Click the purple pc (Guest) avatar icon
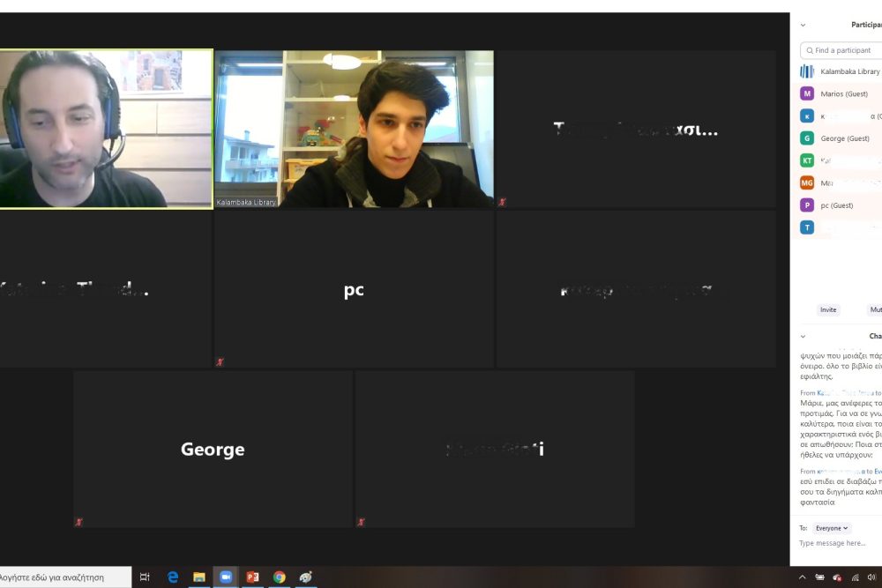Image resolution: width=882 pixels, height=588 pixels. click(806, 205)
